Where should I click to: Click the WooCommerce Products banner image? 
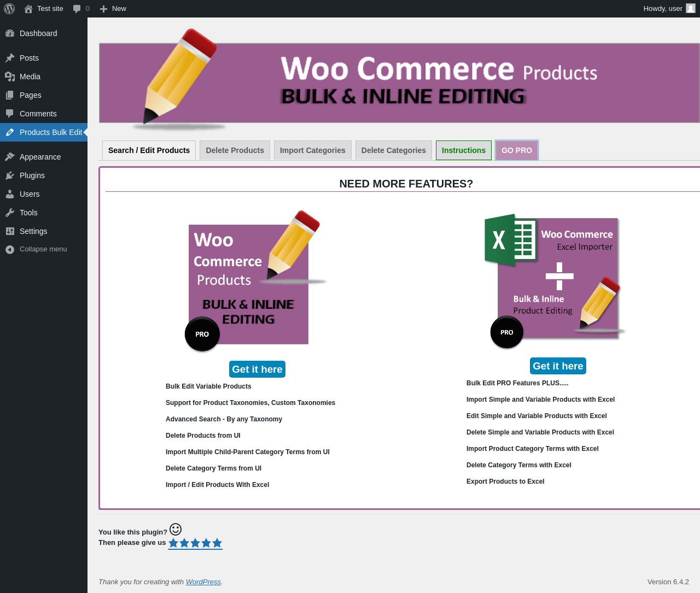tap(399, 79)
